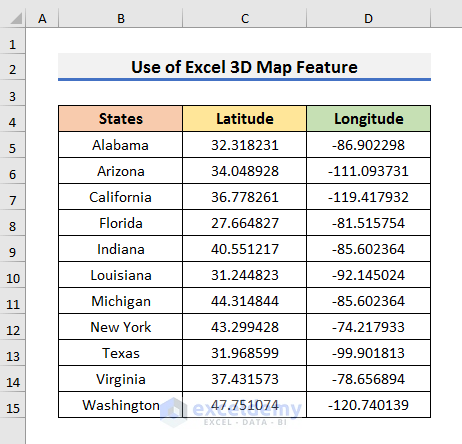
Task: Select longitude value -81.515754
Action: tap(368, 223)
